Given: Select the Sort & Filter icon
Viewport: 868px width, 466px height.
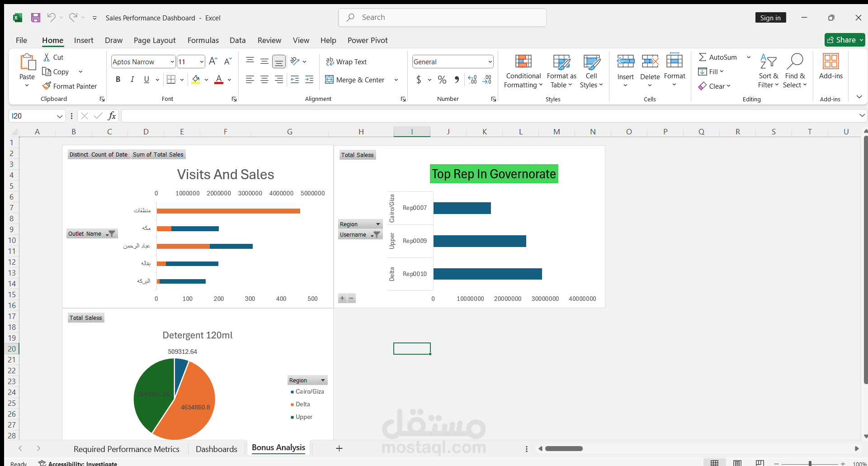Looking at the screenshot, I should [768, 62].
